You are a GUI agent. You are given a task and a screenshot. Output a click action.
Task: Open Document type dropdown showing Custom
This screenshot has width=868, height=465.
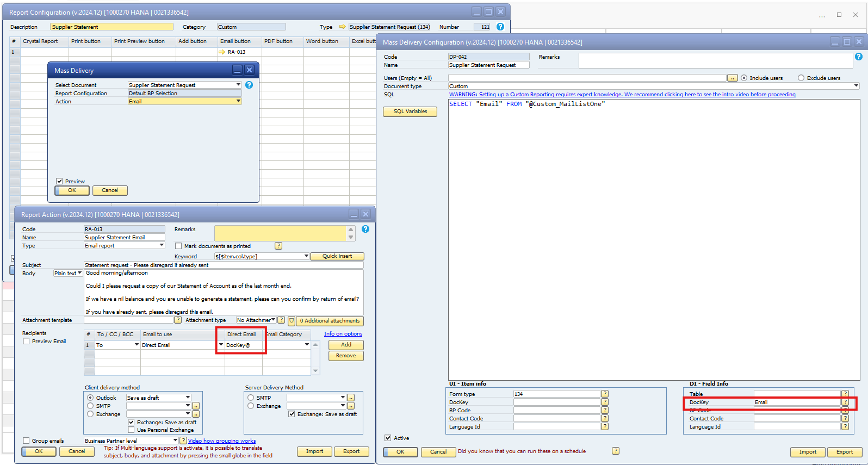(856, 86)
